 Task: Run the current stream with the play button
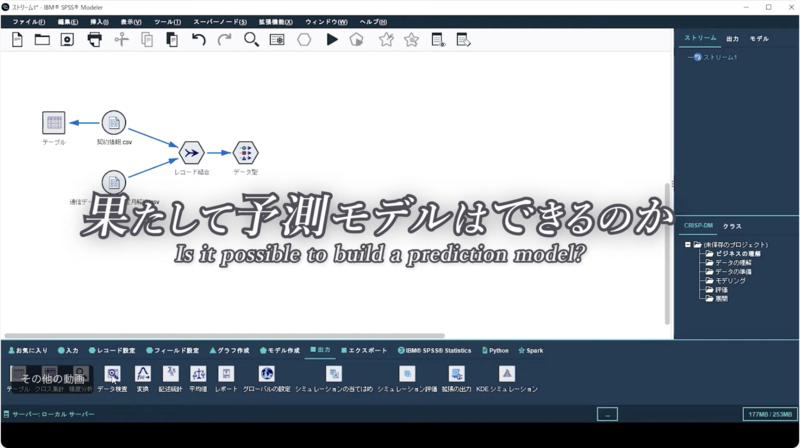point(332,39)
